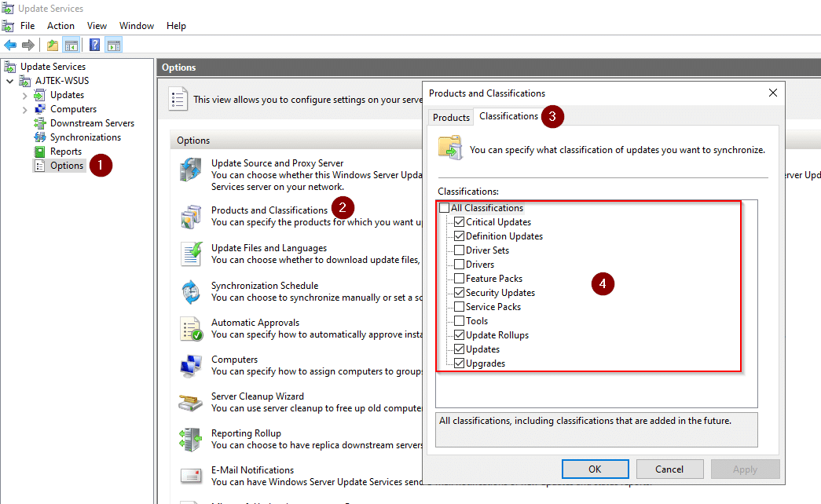Open the Window menu
821x504 pixels.
coord(137,26)
